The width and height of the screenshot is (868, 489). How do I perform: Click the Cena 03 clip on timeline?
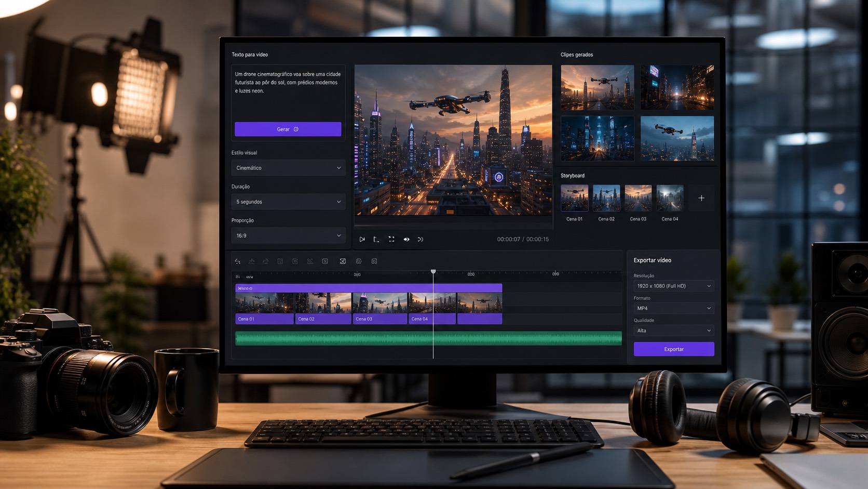tap(380, 309)
